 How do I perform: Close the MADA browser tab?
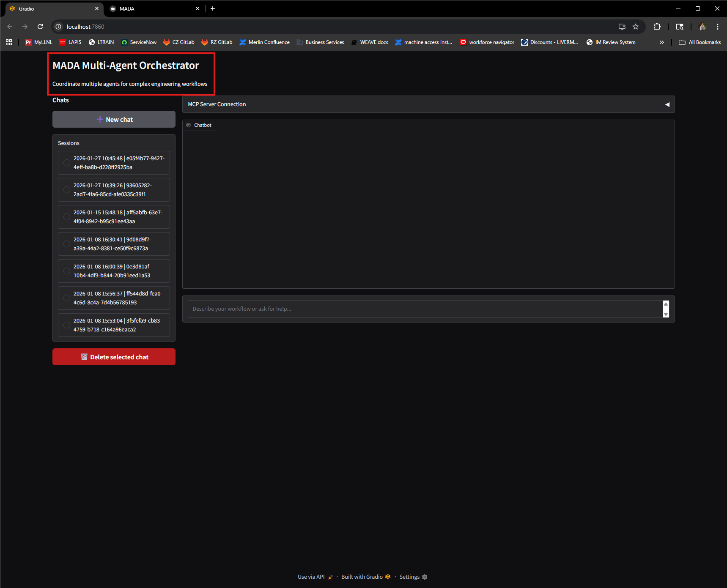(198, 8)
